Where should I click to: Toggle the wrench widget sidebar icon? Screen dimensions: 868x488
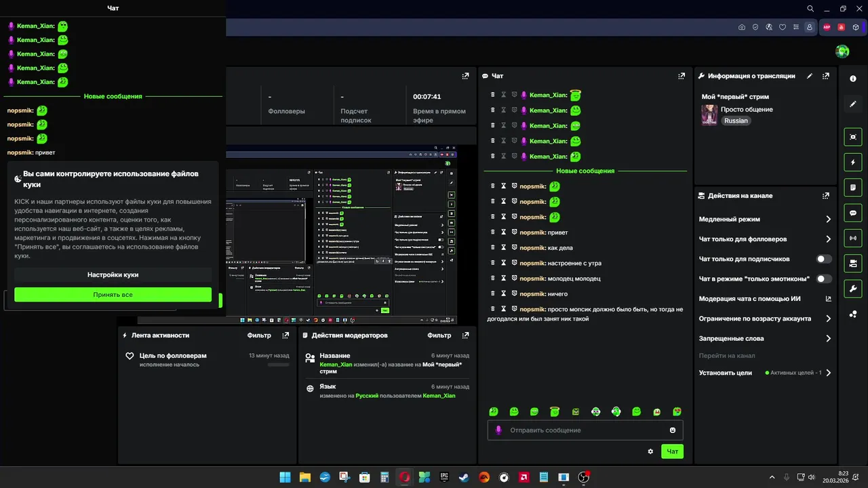click(x=853, y=289)
